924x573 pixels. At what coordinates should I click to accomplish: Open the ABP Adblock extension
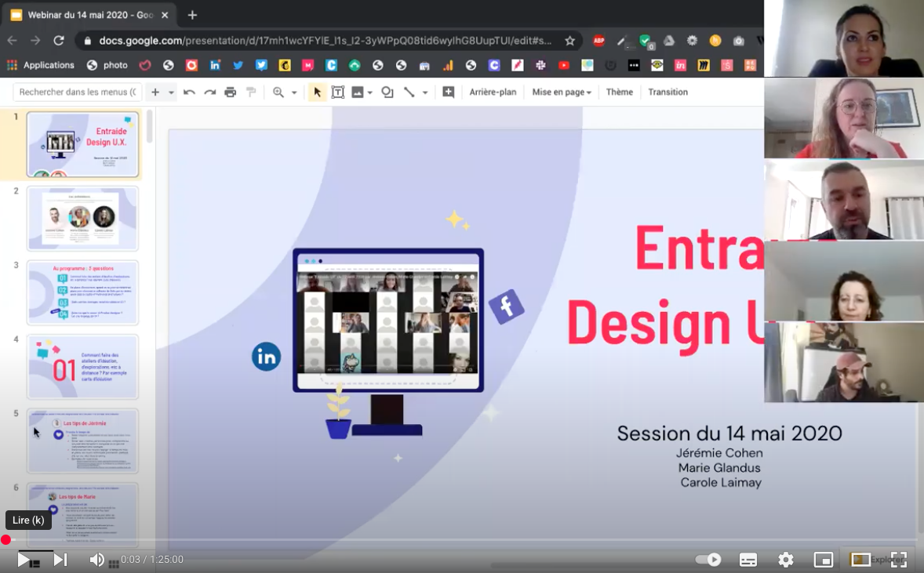[598, 41]
